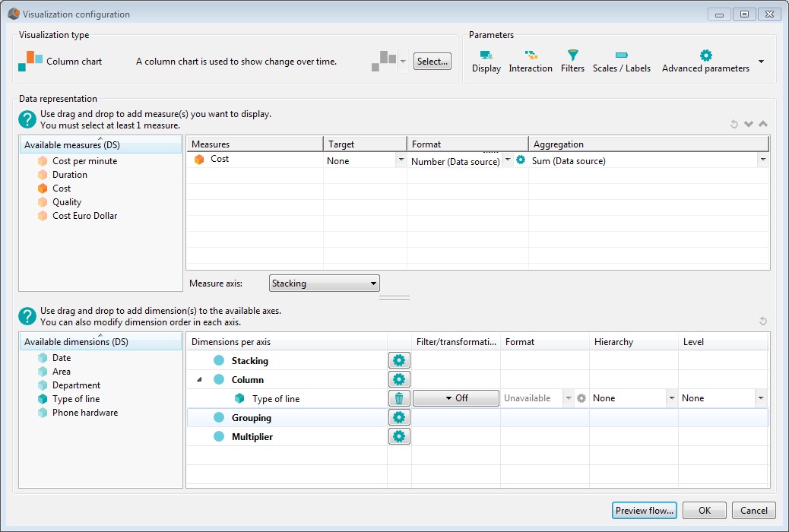The width and height of the screenshot is (789, 532).
Task: Click the Stacking axis row
Action: pos(249,361)
